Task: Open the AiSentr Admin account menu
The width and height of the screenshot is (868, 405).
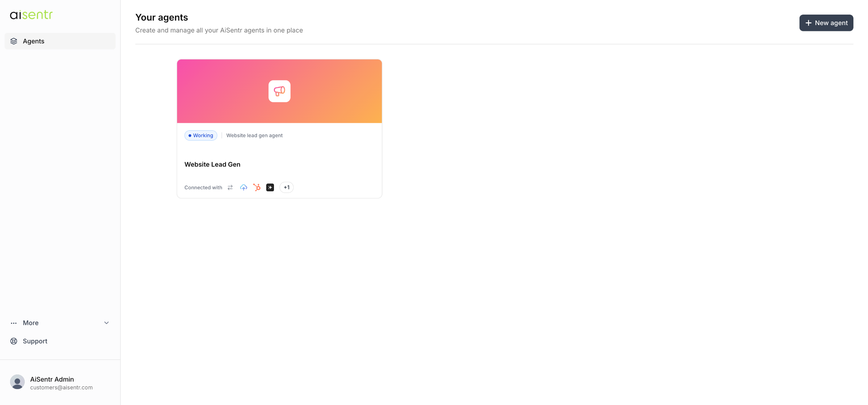Action: 52,379
